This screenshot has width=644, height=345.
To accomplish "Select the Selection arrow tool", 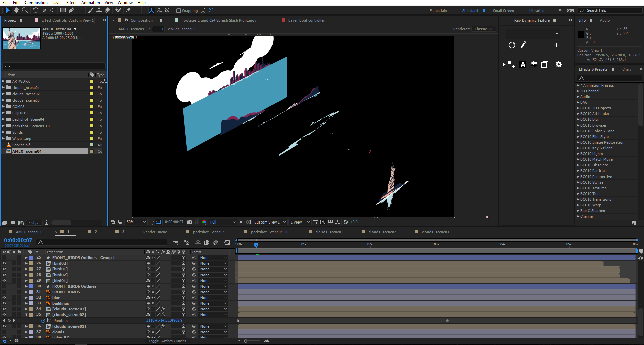I will pos(8,10).
